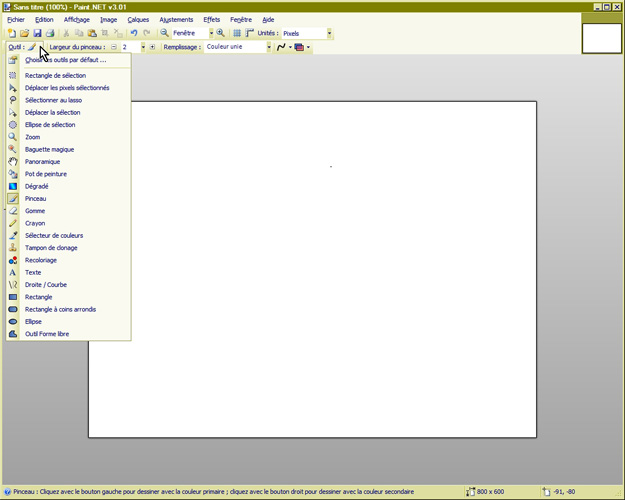The width and height of the screenshot is (625, 500).
Task: Click the print icon in toolbar
Action: pos(50,33)
